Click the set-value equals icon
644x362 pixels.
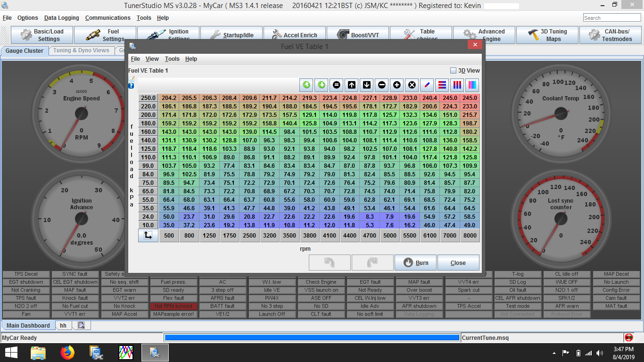tap(337, 85)
